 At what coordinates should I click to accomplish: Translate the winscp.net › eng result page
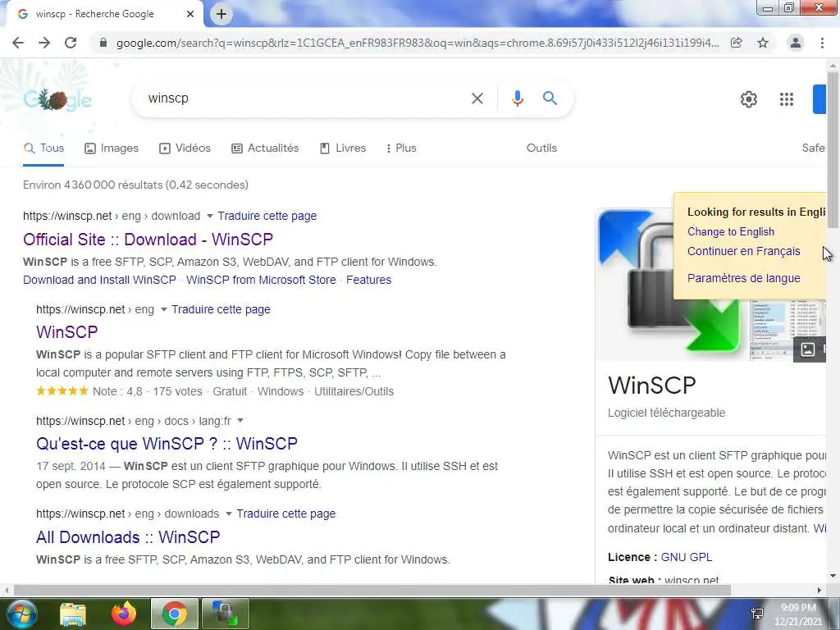pyautogui.click(x=221, y=309)
